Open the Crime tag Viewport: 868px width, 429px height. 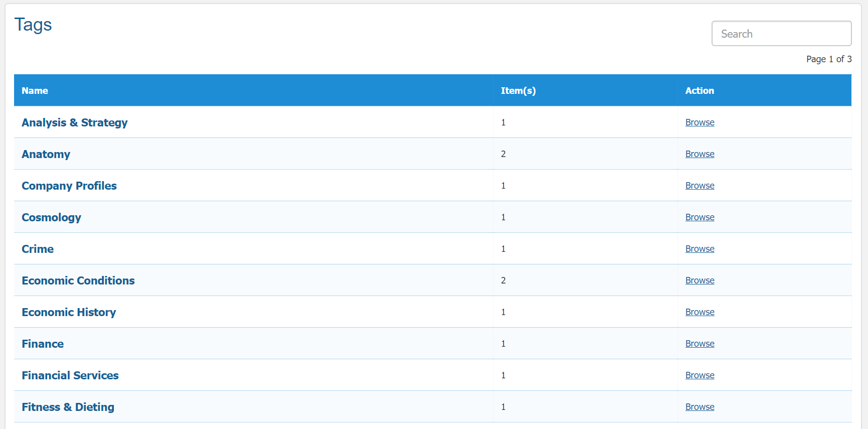38,249
